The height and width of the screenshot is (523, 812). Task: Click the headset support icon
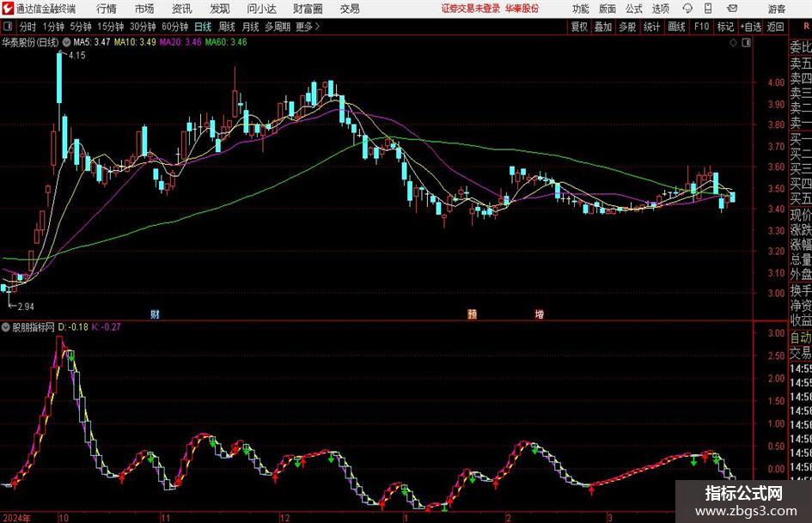pyautogui.click(x=687, y=9)
